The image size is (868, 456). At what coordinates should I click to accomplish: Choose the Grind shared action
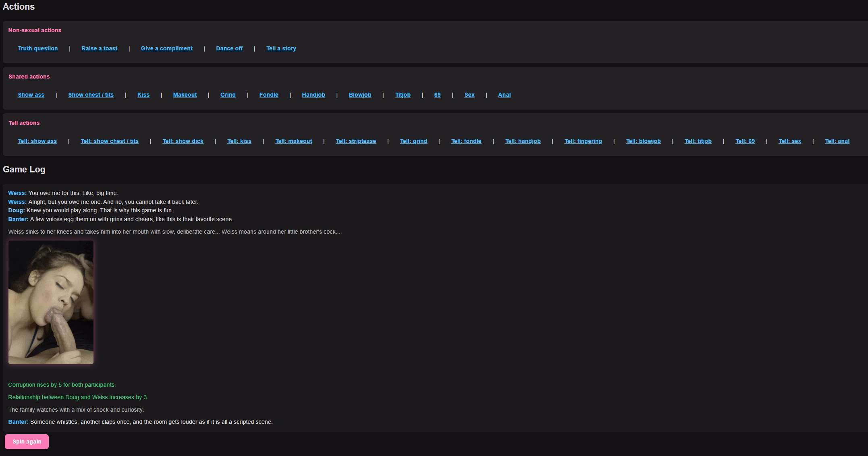(228, 95)
